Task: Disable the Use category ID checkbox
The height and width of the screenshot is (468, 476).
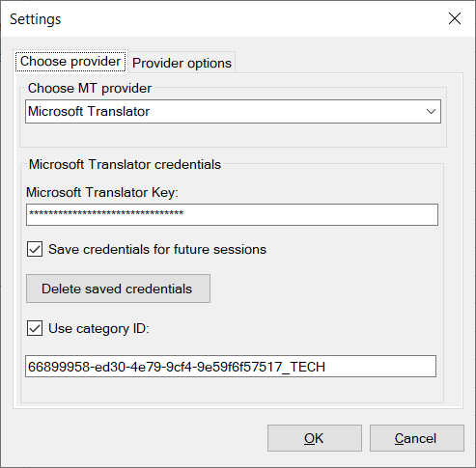Action: (35, 328)
